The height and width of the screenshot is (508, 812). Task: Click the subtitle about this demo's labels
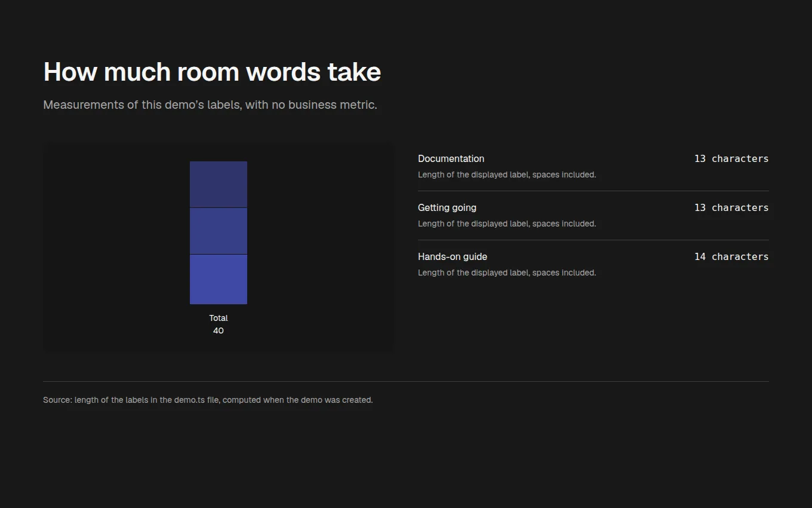click(210, 105)
